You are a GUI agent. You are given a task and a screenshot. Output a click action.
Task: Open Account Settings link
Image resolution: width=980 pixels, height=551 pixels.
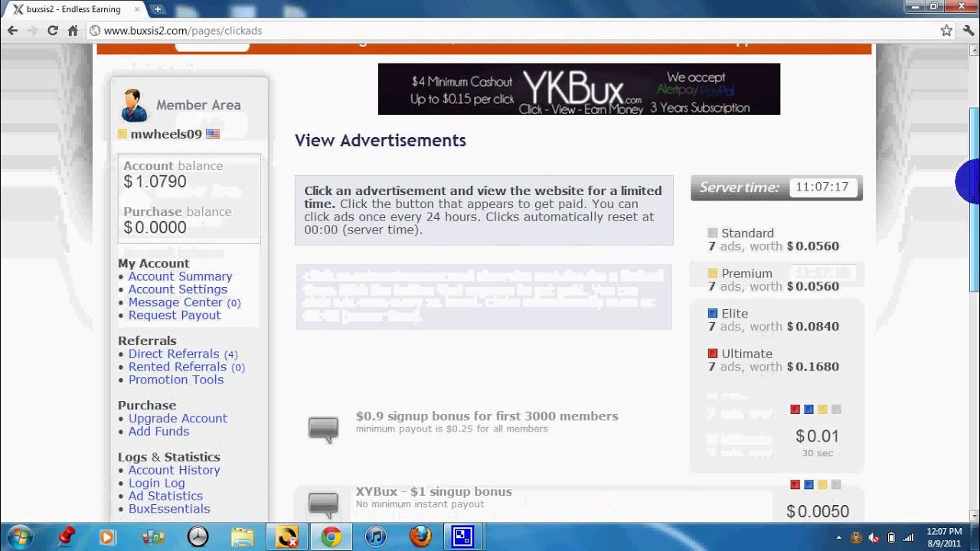tap(178, 289)
